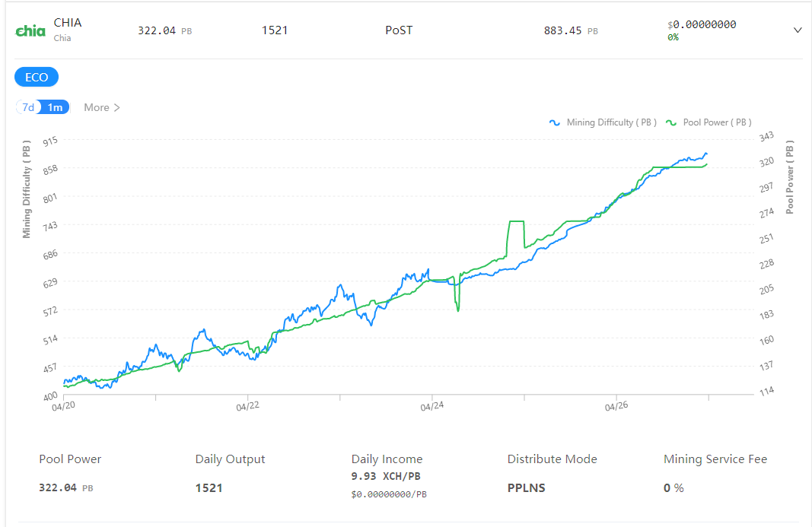Click the end of blue difficulty line

(706, 154)
